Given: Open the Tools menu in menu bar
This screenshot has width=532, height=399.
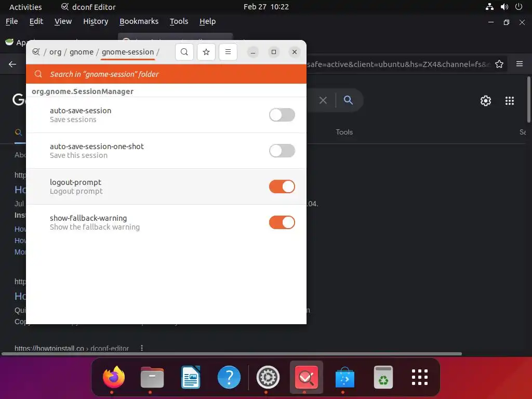Looking at the screenshot, I should (179, 21).
